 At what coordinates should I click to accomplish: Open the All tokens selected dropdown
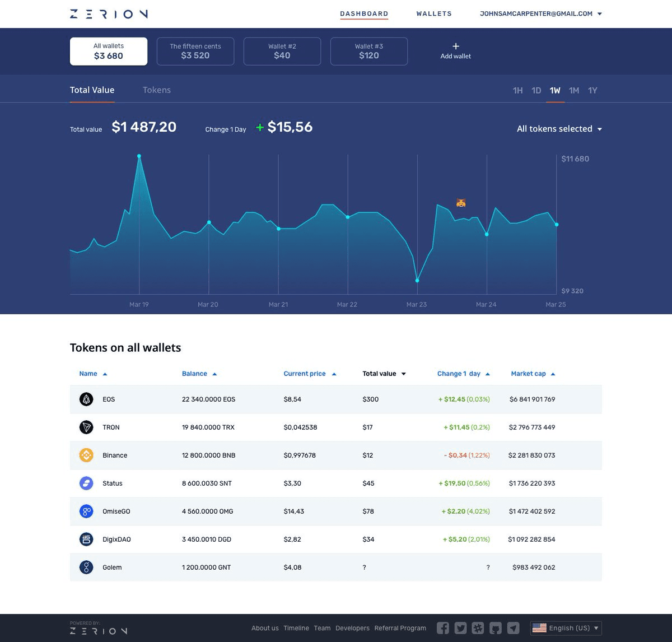pyautogui.click(x=559, y=129)
